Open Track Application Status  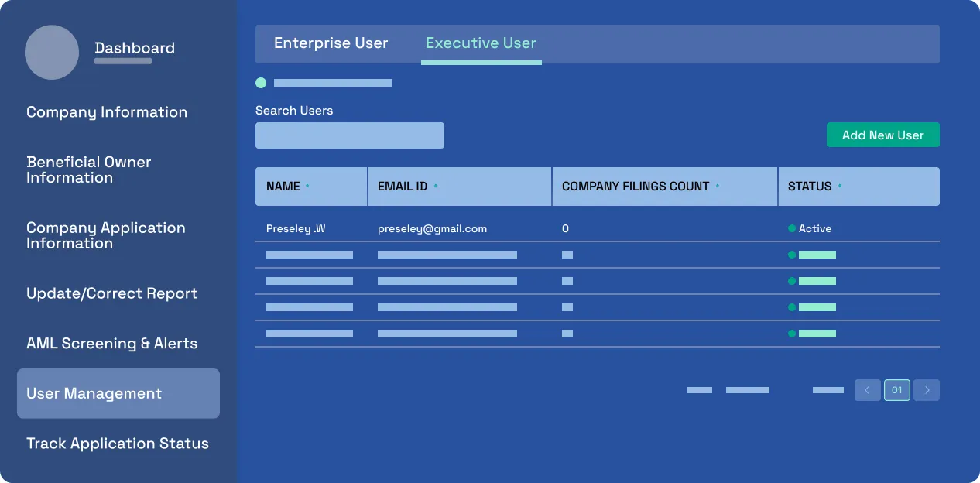(x=118, y=443)
